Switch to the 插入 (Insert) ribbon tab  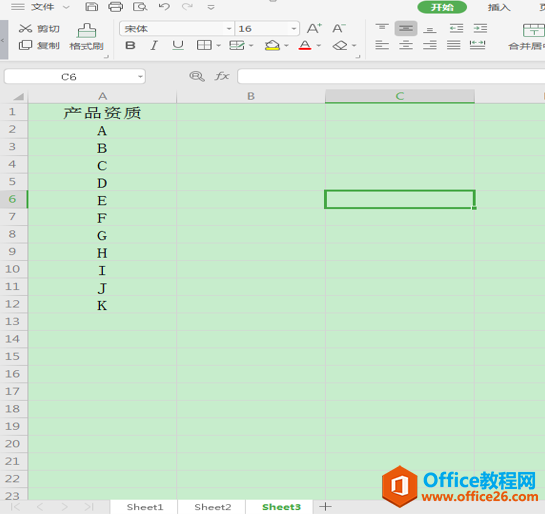click(x=499, y=7)
